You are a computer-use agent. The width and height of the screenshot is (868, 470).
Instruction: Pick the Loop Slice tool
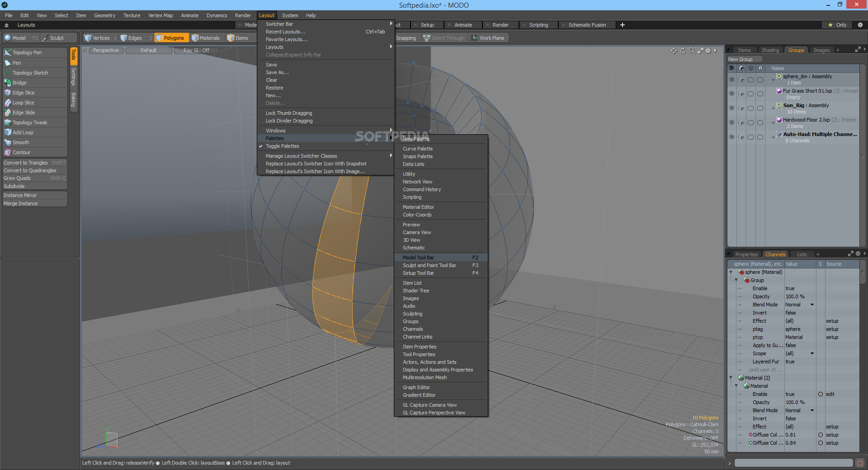coord(35,103)
